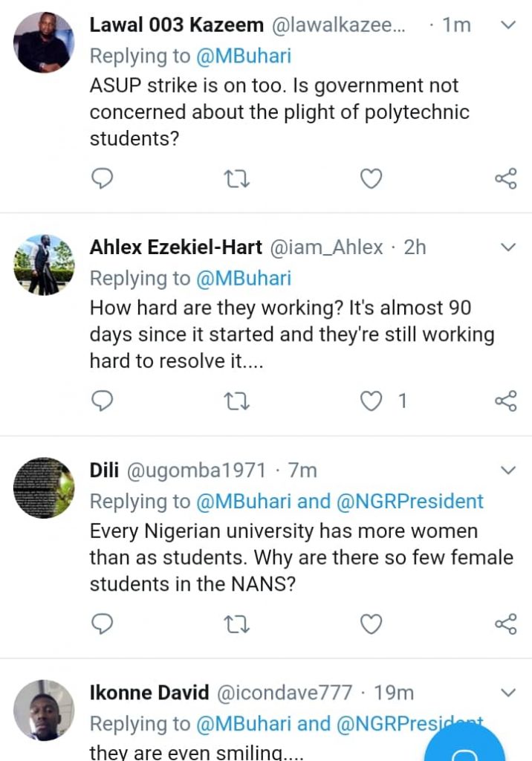This screenshot has height=761, width=532.
Task: Reply to Ahlex Ezekiel-Hart's tweet
Action: (102, 401)
